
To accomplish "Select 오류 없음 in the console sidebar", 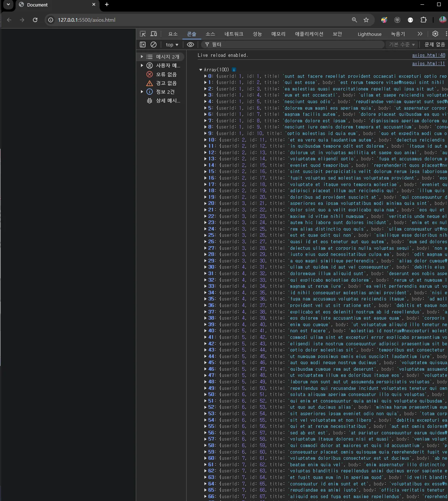I will pyautogui.click(x=162, y=74).
